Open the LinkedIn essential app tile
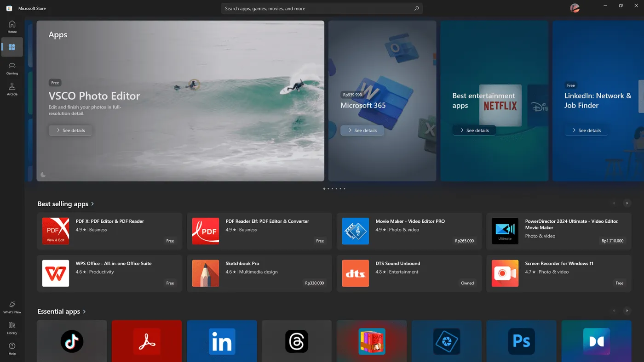 [x=222, y=341]
